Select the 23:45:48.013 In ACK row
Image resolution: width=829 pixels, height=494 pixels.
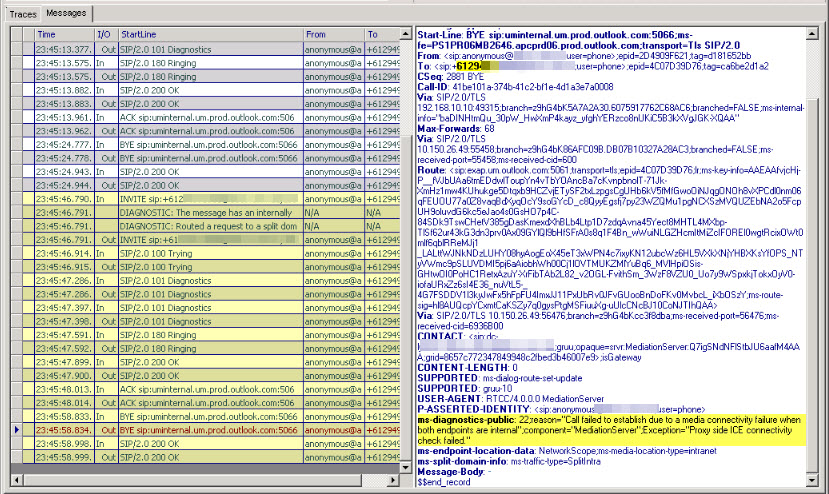(x=206, y=389)
